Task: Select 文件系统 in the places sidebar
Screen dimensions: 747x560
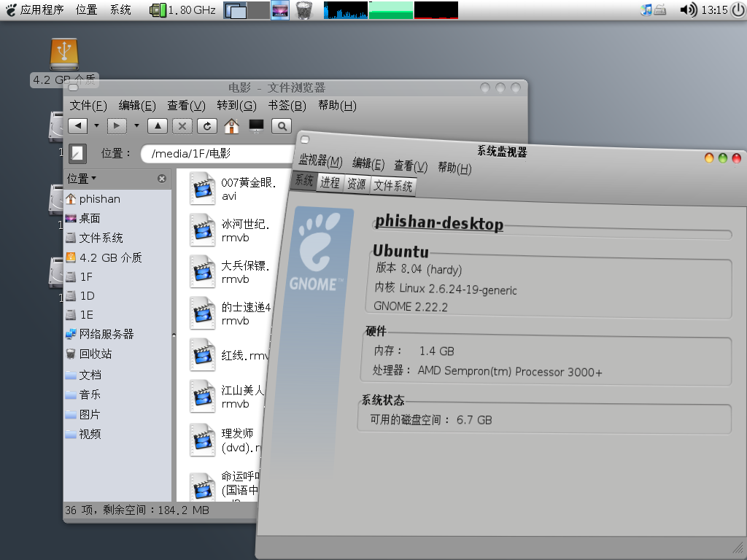Action: pos(94,238)
